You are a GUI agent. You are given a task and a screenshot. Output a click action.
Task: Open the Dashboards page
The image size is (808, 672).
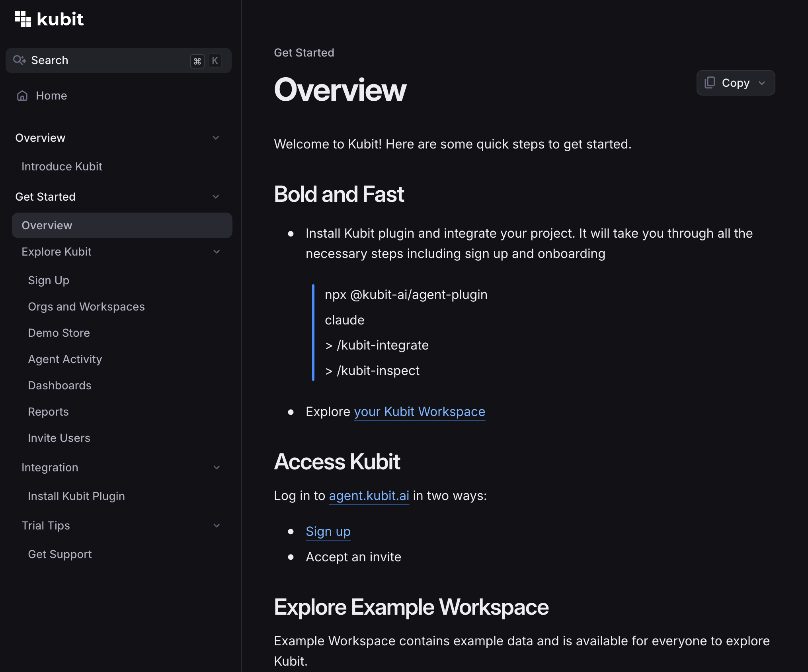(60, 385)
